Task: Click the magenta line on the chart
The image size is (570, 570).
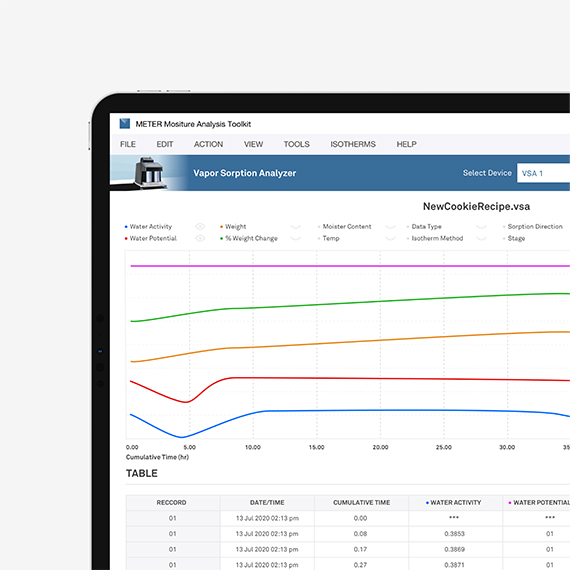Action: click(x=349, y=266)
